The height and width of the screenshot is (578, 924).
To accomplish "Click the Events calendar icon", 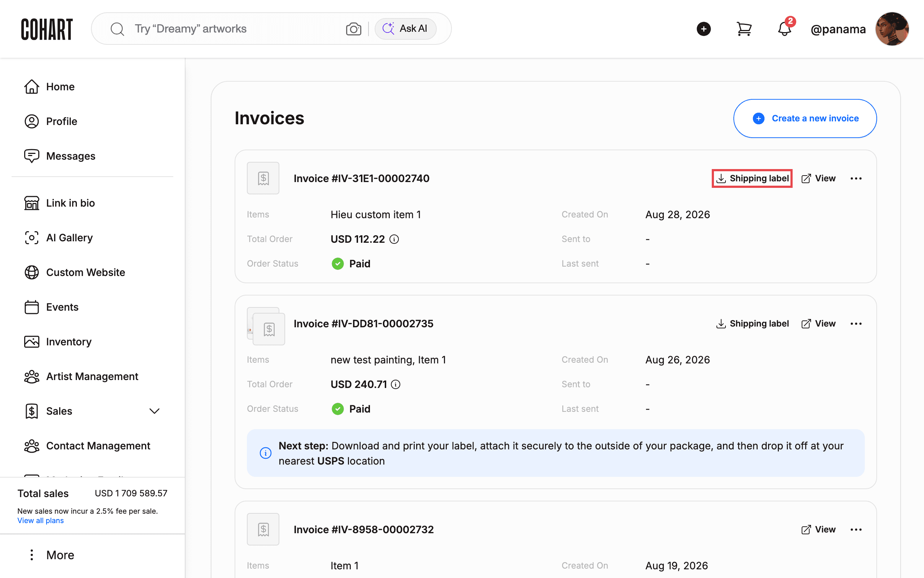I will [x=32, y=307].
